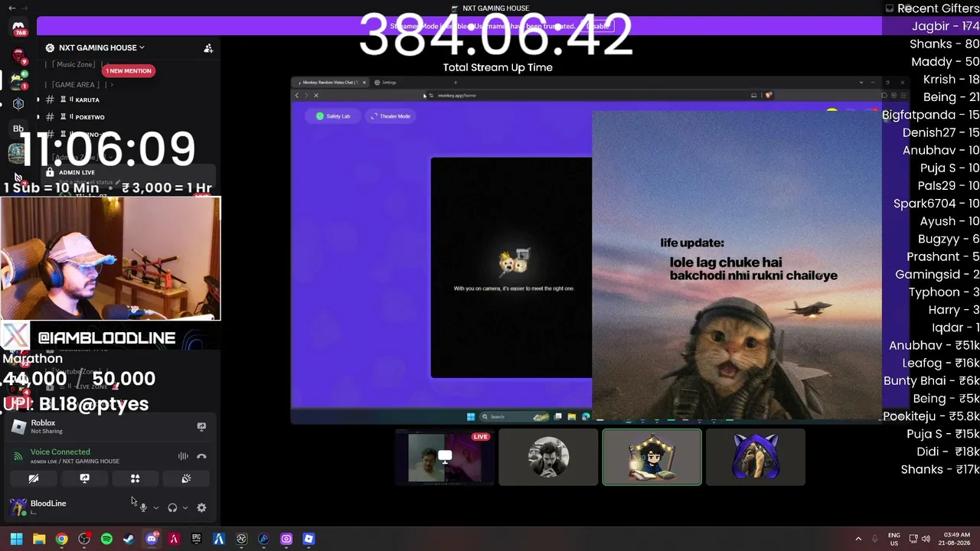This screenshot has height=551, width=980.
Task: Open browser tab search dropdown
Action: click(861, 82)
